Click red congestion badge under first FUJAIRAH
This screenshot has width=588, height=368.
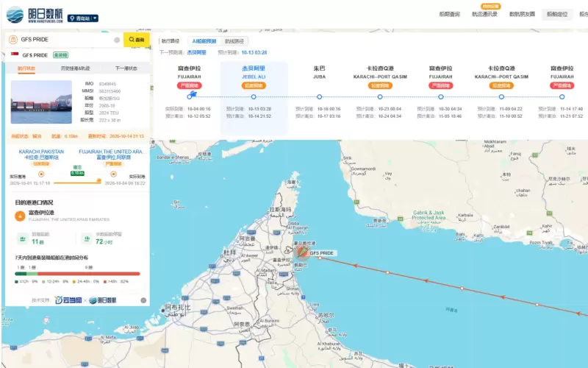click(190, 85)
